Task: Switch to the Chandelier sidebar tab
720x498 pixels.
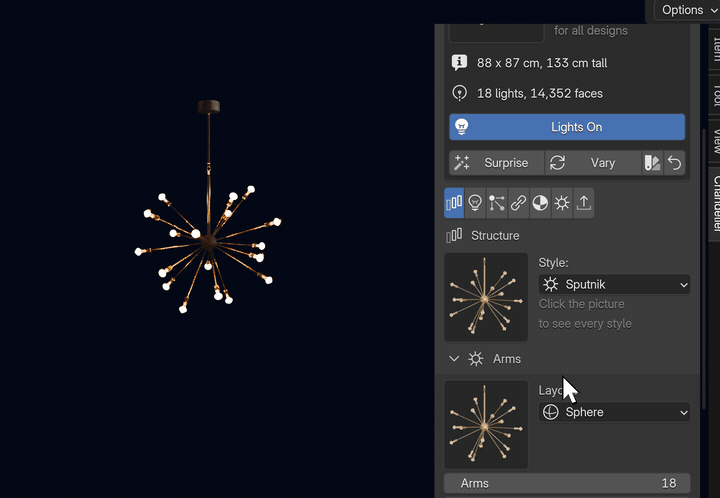Action: pos(716,204)
